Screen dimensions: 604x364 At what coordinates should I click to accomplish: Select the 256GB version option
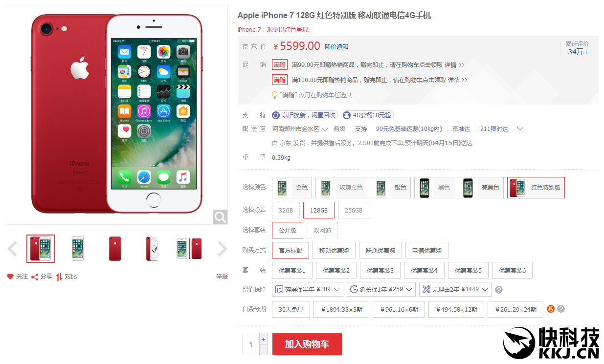click(x=354, y=210)
